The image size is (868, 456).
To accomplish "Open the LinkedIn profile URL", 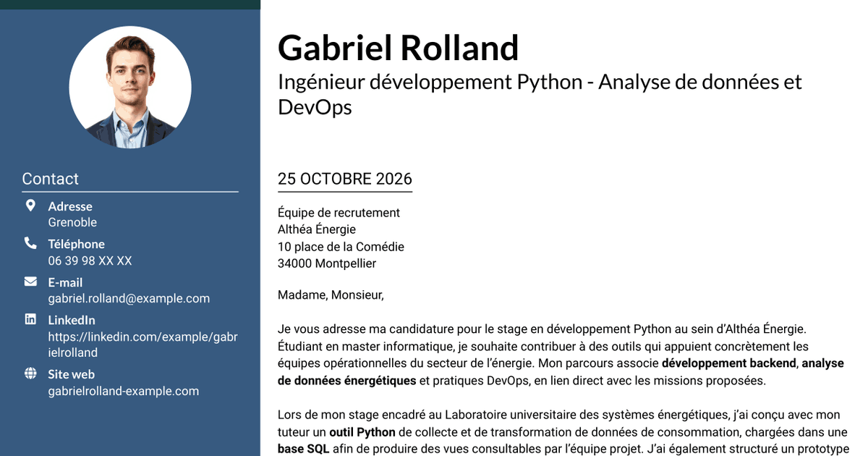I will tap(142, 345).
